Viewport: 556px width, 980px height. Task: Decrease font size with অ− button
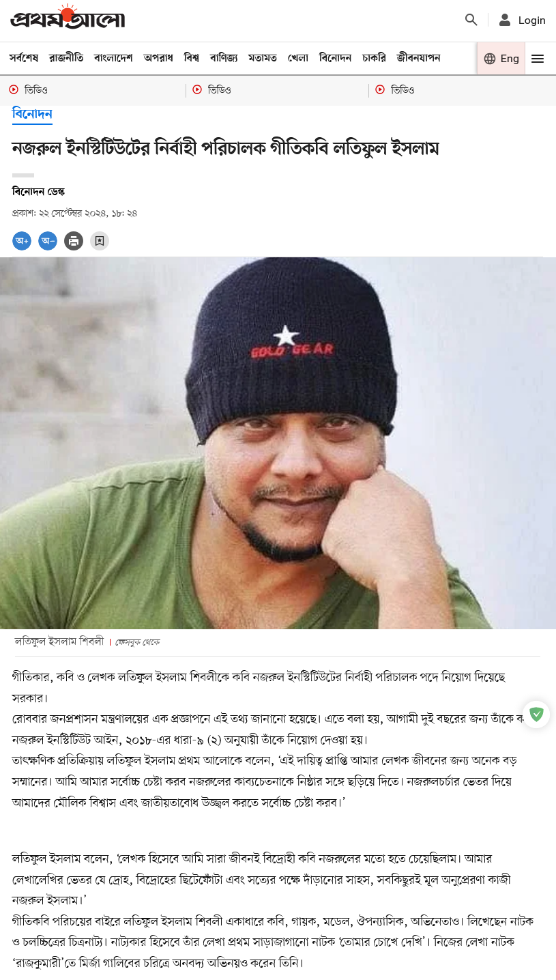pos(48,241)
